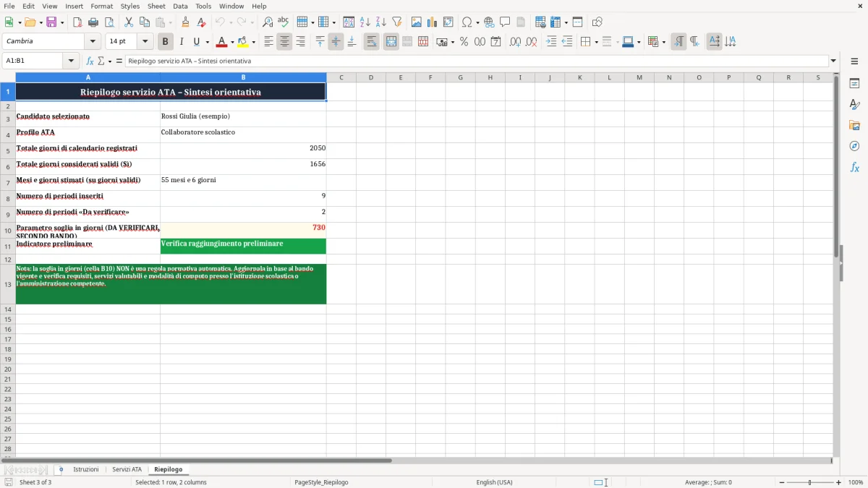Image resolution: width=868 pixels, height=488 pixels.
Task: Open Find & Replace icon
Action: pyautogui.click(x=268, y=22)
